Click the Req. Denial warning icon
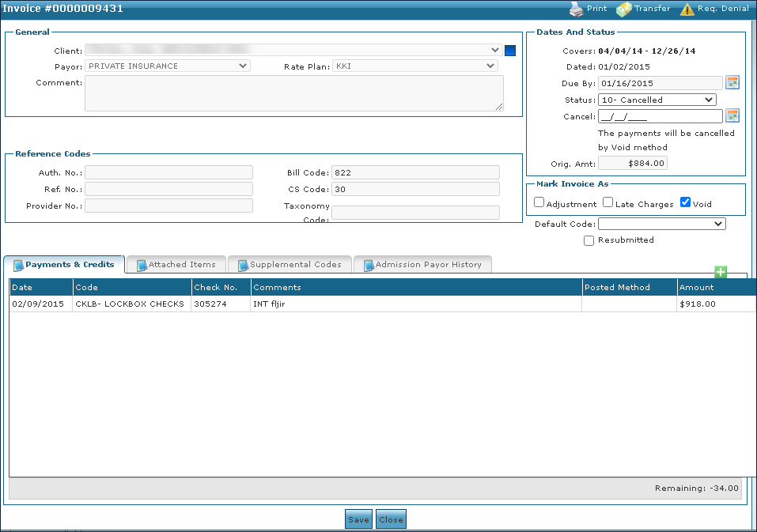The image size is (757, 532). [687, 9]
